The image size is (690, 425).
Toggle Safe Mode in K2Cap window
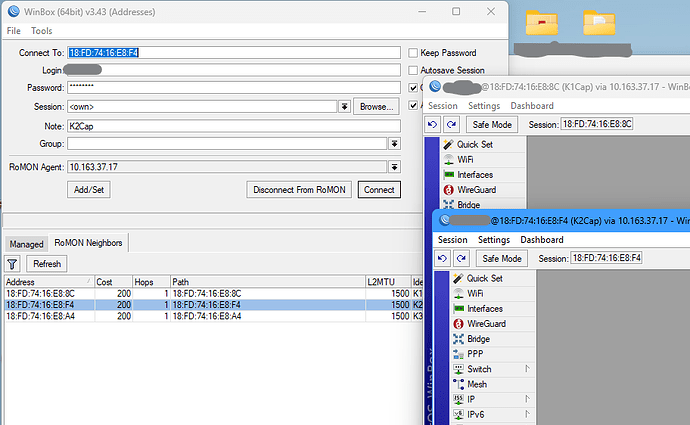pyautogui.click(x=502, y=258)
